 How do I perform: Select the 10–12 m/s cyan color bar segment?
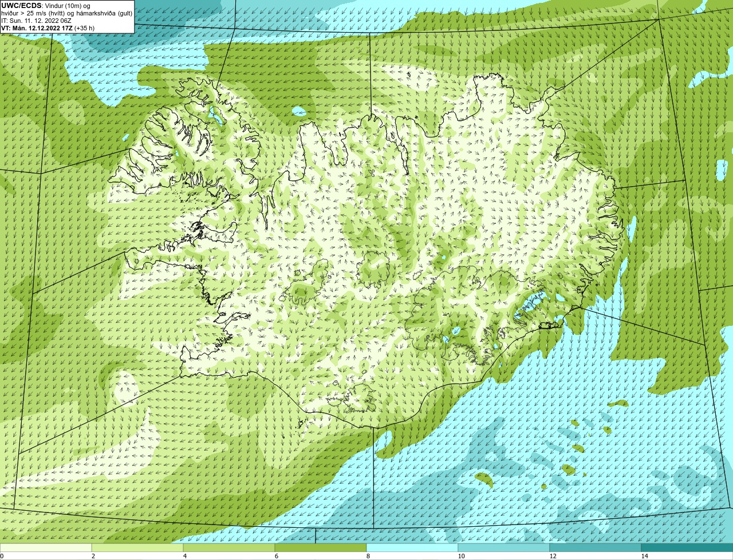(x=504, y=547)
